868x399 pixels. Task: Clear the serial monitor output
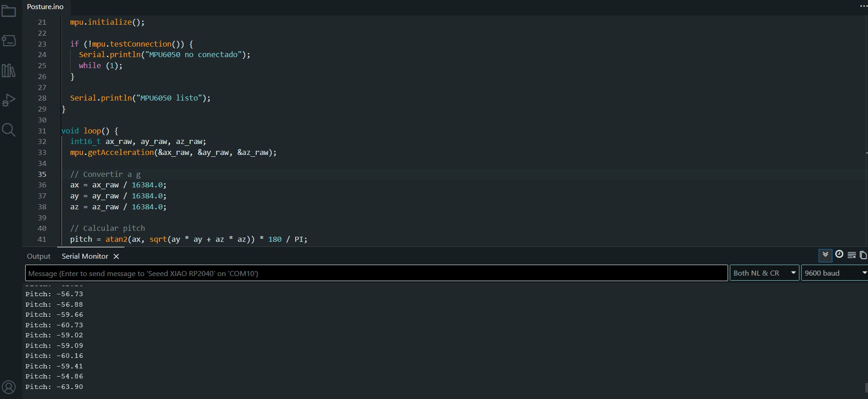852,255
